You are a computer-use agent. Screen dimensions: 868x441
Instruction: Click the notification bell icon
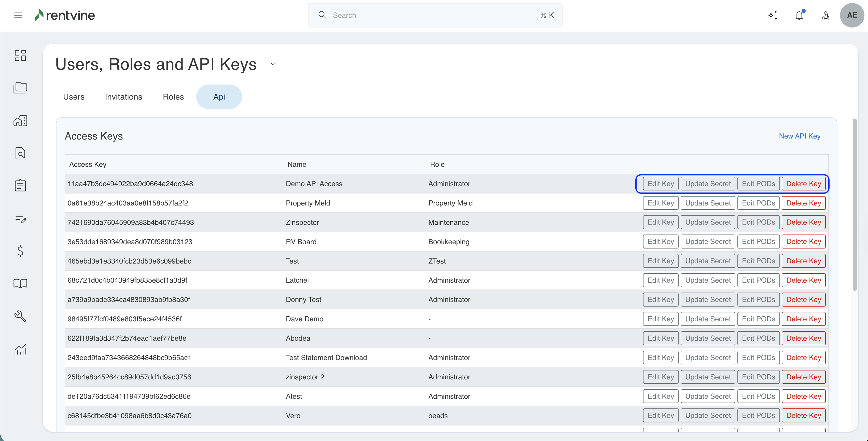(799, 15)
